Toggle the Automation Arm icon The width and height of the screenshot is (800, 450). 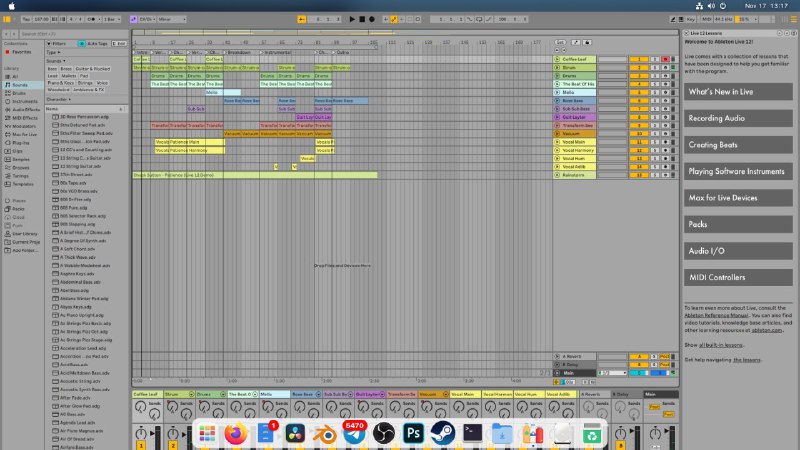pos(394,19)
